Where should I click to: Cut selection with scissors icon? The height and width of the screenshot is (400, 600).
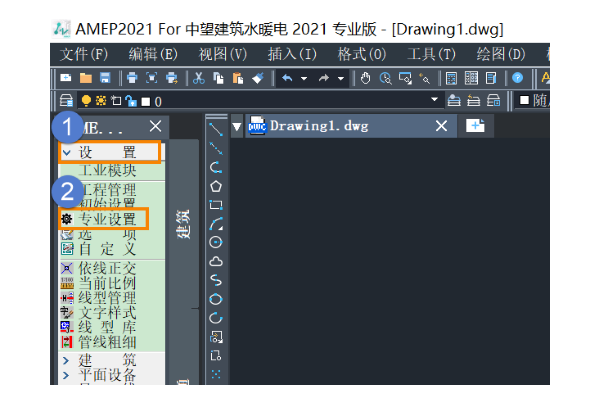[x=199, y=78]
